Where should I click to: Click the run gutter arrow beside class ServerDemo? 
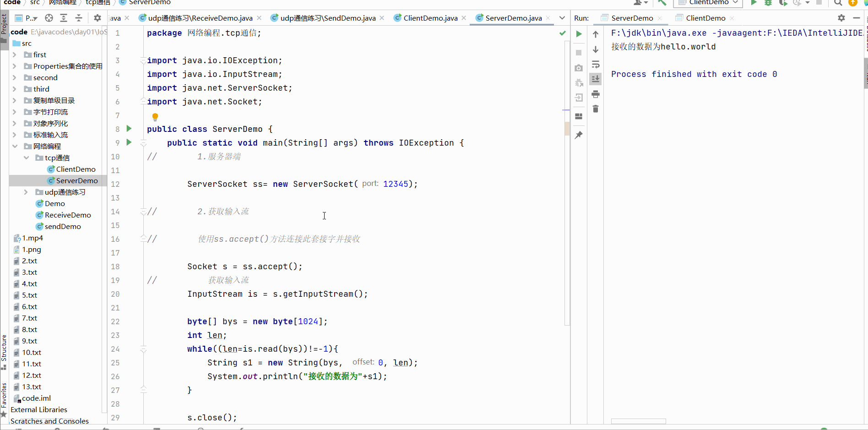[129, 129]
